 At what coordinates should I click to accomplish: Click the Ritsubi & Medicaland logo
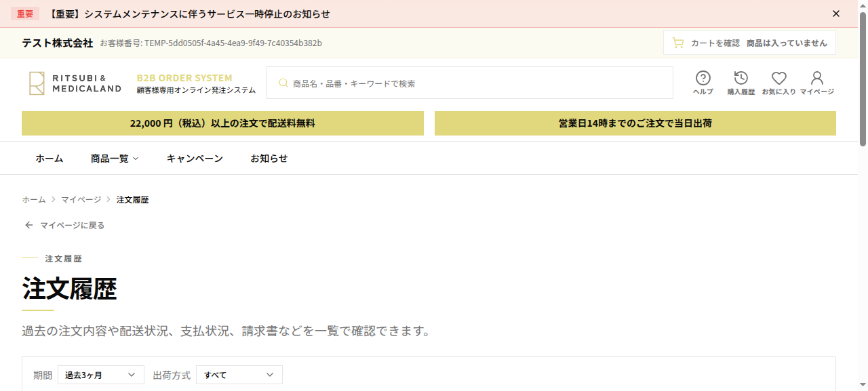tap(75, 83)
